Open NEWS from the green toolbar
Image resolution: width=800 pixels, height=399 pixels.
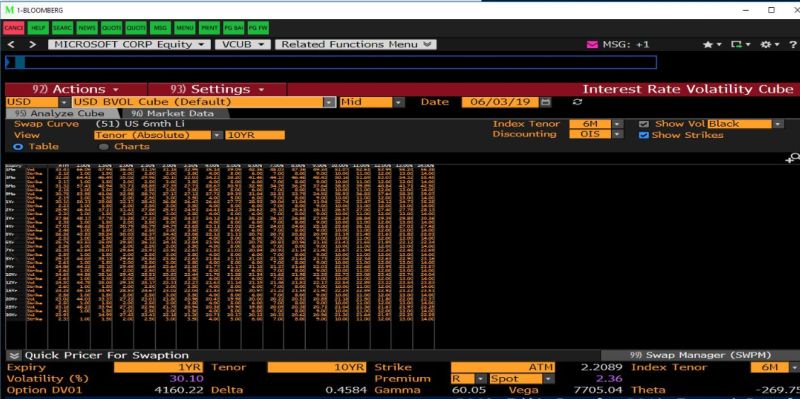point(86,28)
